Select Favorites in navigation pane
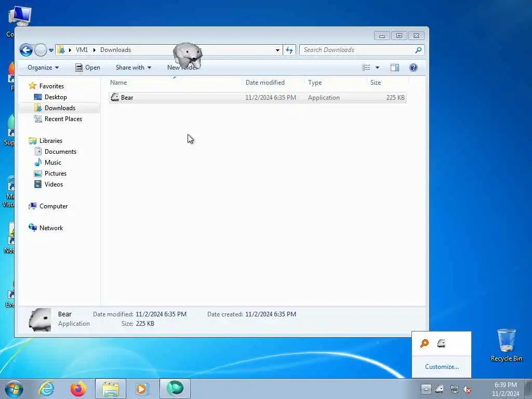This screenshot has height=399, width=532. coord(51,86)
